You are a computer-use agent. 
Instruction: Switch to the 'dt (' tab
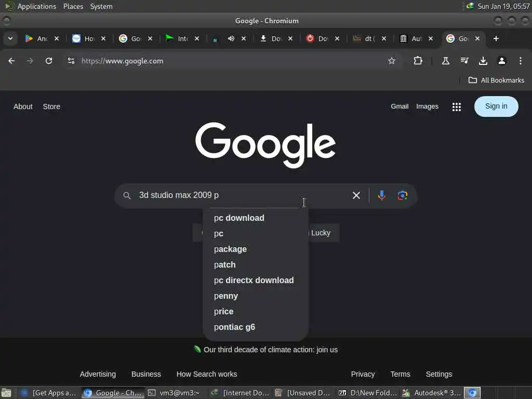364,38
